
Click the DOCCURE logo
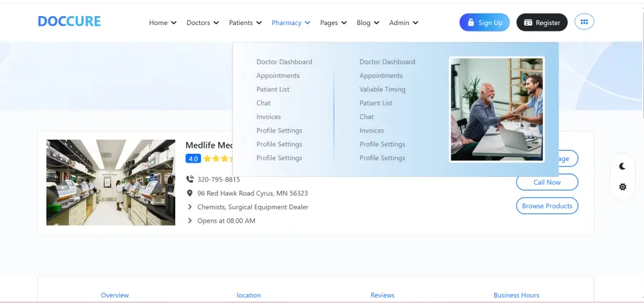[x=69, y=21]
